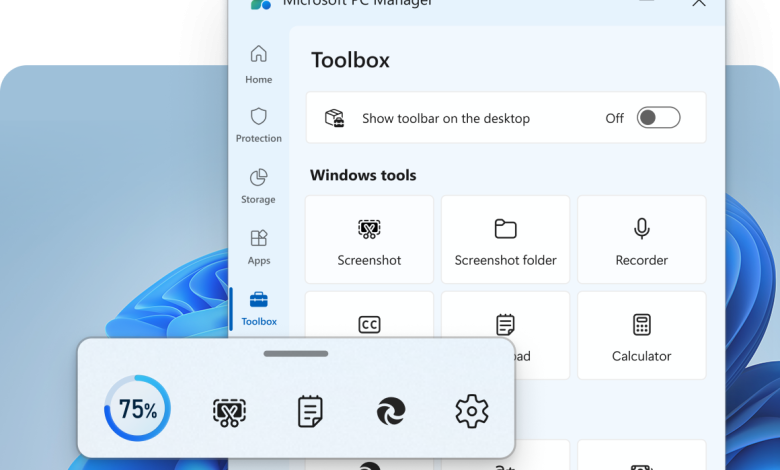The image size is (780, 470).
Task: Open the Home section in sidebar
Action: click(x=259, y=65)
